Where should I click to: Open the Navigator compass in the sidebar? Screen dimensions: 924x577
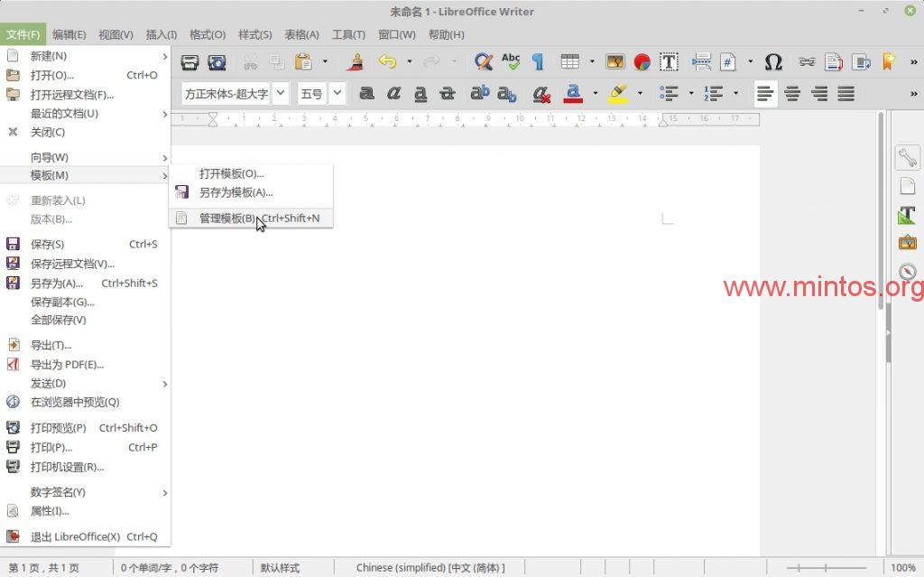[907, 272]
